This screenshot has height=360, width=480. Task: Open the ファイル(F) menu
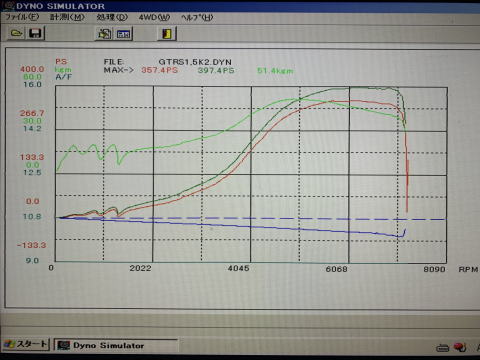tap(22, 17)
